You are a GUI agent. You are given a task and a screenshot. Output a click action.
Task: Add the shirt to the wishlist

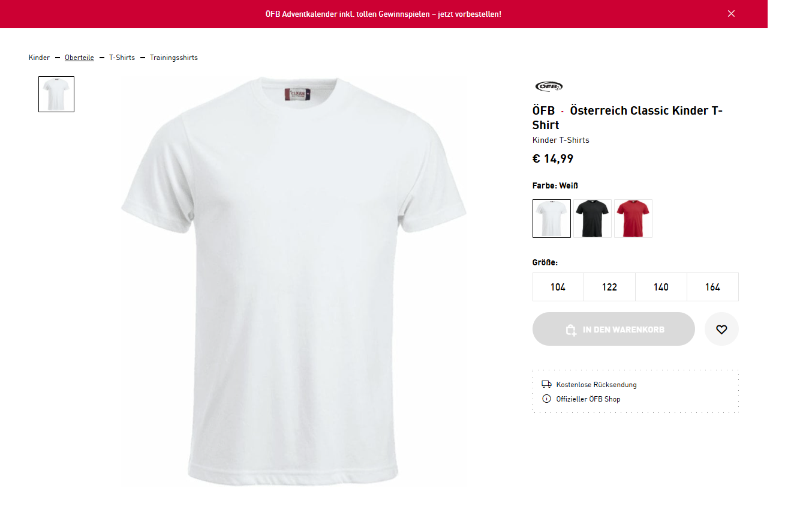click(721, 329)
